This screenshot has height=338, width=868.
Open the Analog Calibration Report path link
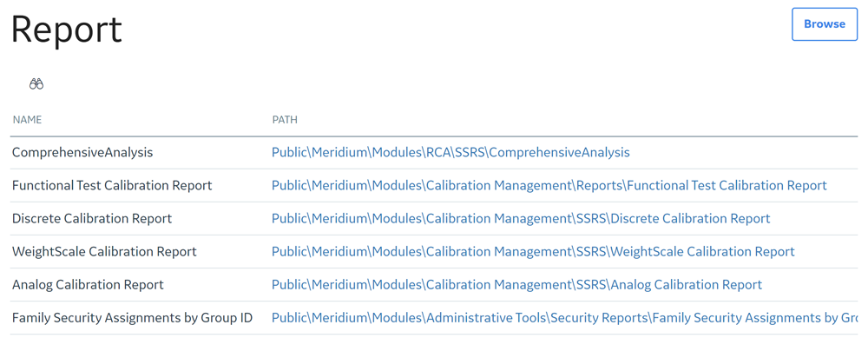(x=517, y=285)
